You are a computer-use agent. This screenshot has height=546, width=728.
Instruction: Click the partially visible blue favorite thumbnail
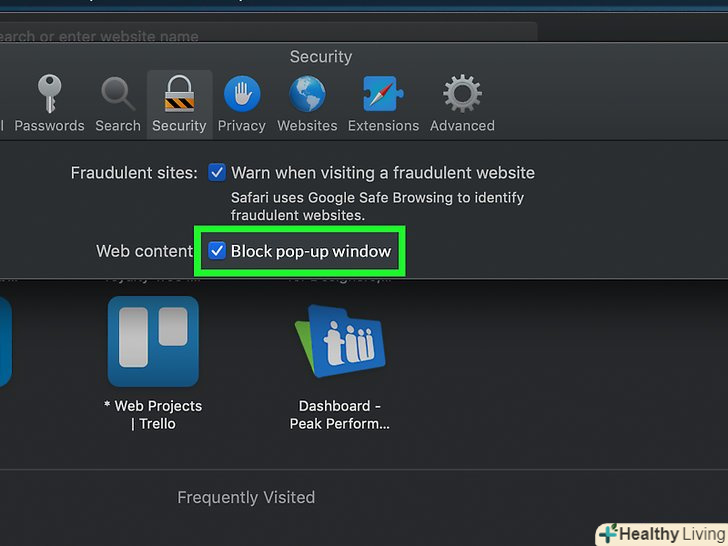(x=5, y=341)
